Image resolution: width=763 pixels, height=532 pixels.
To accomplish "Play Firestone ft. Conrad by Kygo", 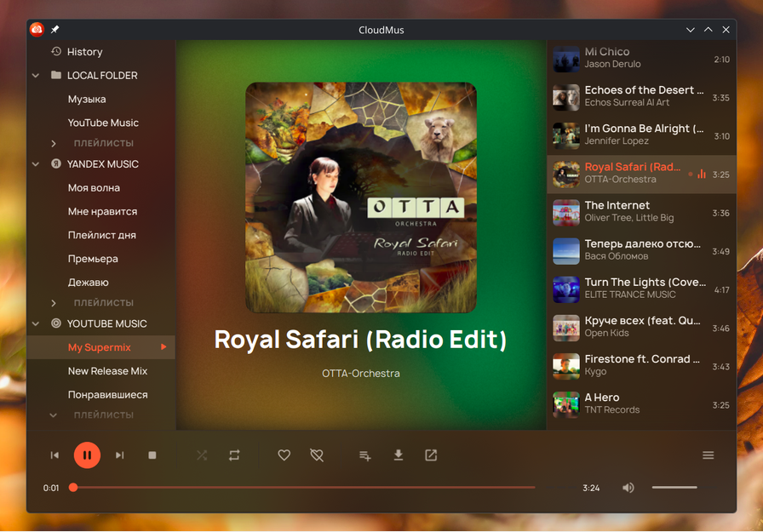I will 641,366.
